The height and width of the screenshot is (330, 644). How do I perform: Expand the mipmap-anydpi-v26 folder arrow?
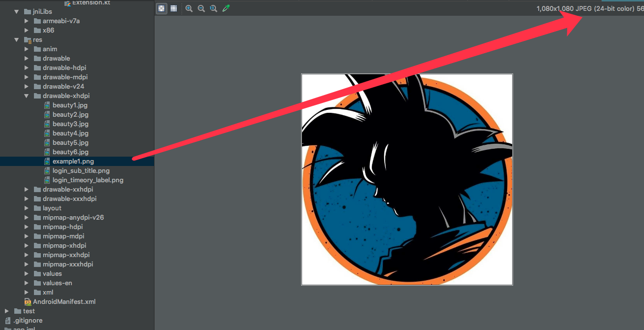click(x=27, y=217)
